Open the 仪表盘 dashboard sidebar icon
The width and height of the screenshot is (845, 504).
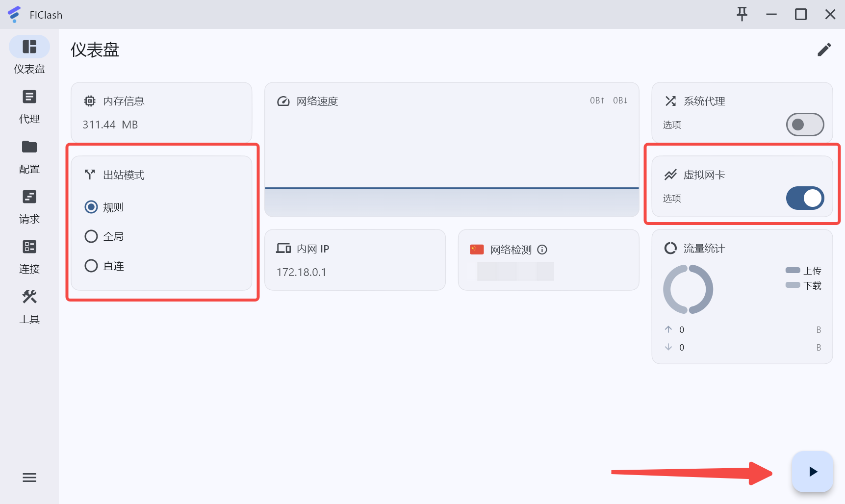point(29,47)
